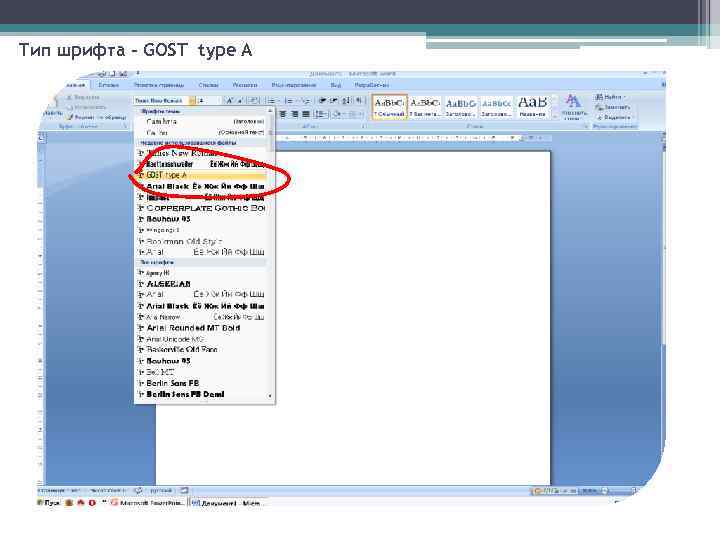Image resolution: width=720 pixels, height=540 pixels.
Task: Select Bauhaus 93 in recently used fonts
Action: [x=202, y=219]
